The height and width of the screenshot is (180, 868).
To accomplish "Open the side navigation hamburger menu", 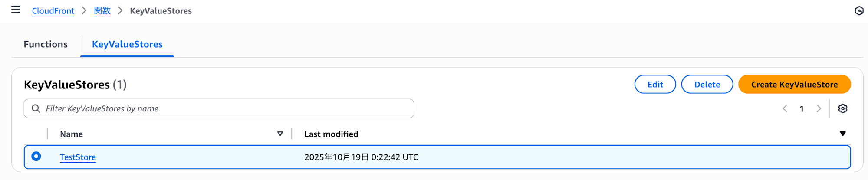I will pos(16,10).
